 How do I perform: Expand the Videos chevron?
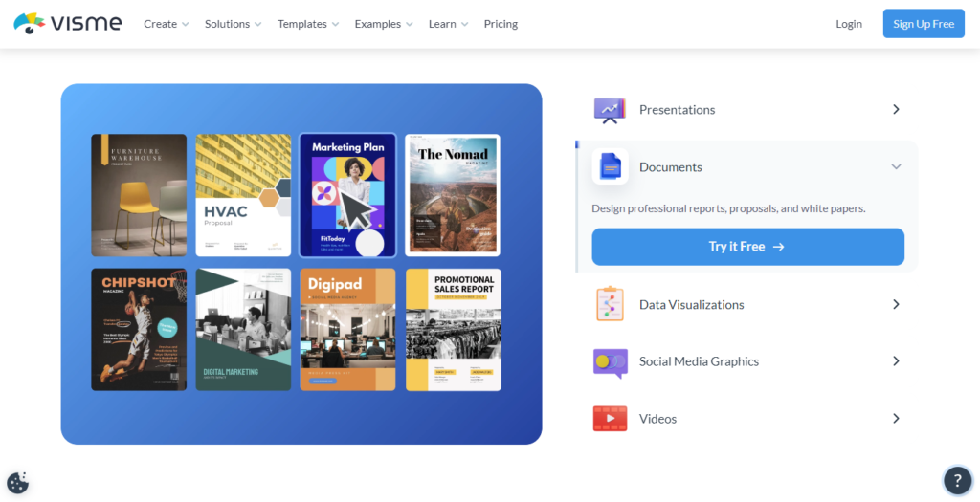(x=896, y=419)
